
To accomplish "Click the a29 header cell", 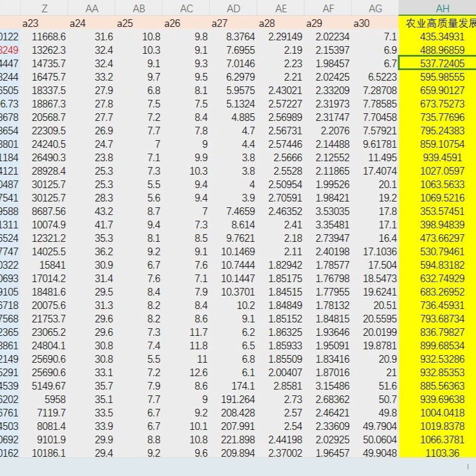I will (328, 23).
